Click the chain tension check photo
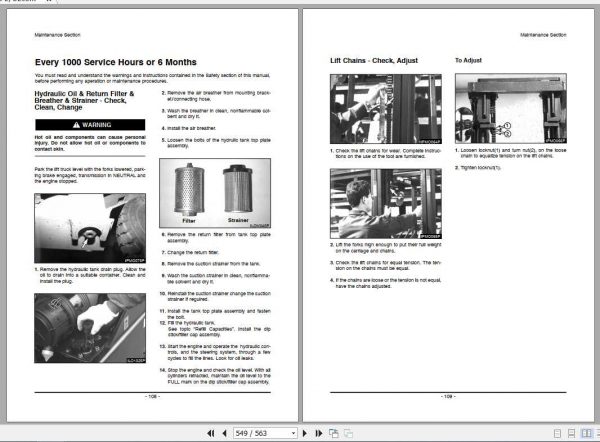 click(x=386, y=204)
